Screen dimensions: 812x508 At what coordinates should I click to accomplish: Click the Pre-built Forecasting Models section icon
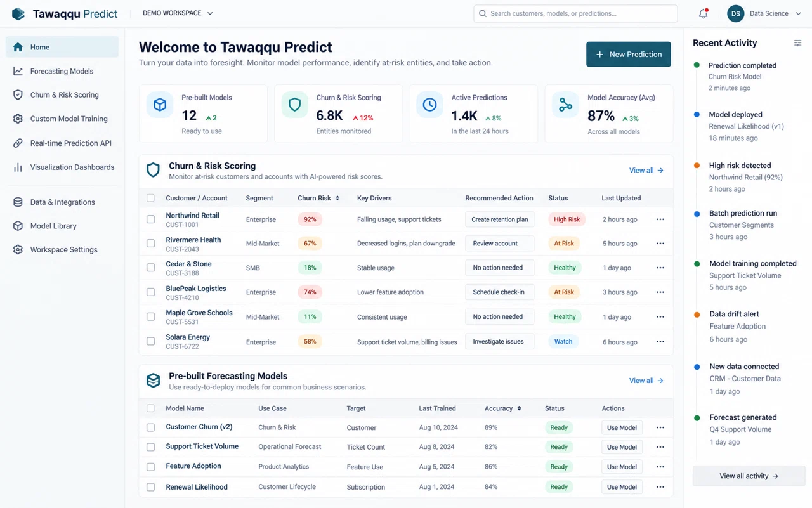coord(154,381)
